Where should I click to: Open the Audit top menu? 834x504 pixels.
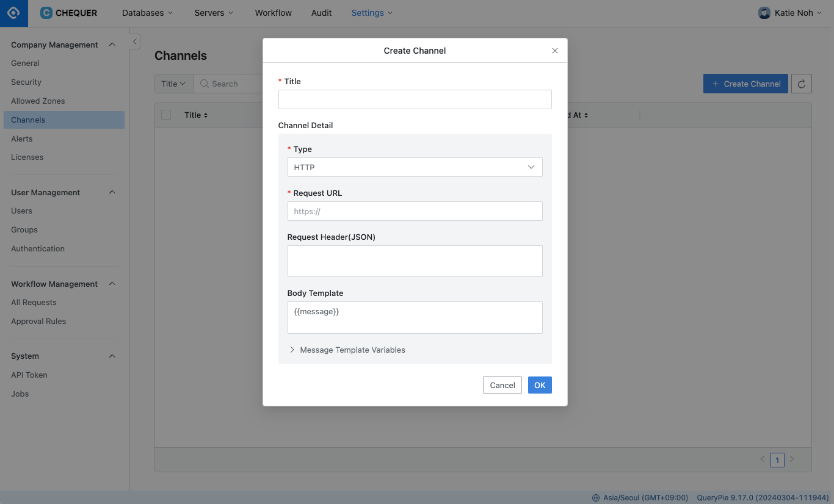322,13
